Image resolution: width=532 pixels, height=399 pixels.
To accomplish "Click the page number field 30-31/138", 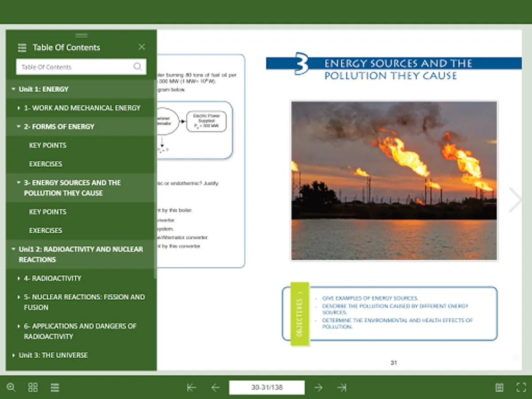I will coord(267,387).
